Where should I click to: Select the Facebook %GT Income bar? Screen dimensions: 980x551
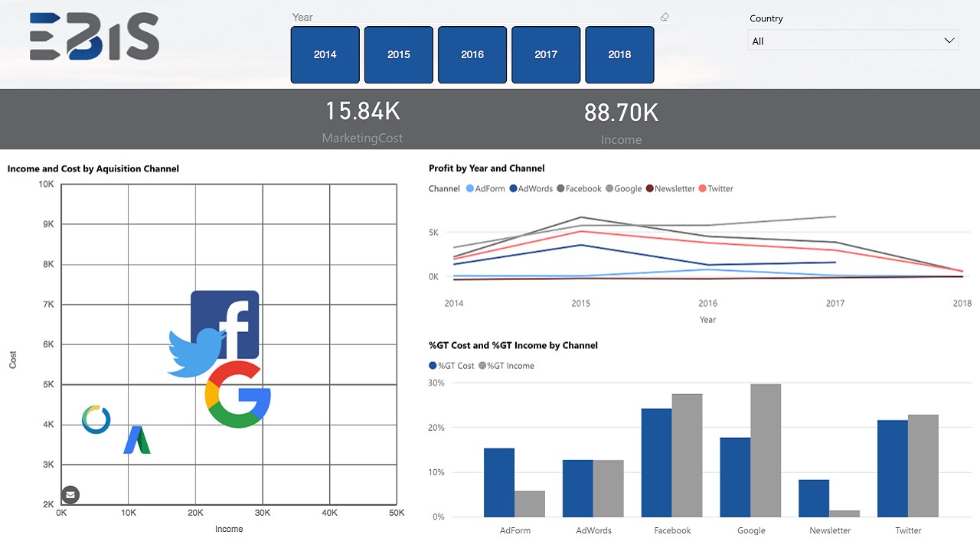[x=687, y=455]
